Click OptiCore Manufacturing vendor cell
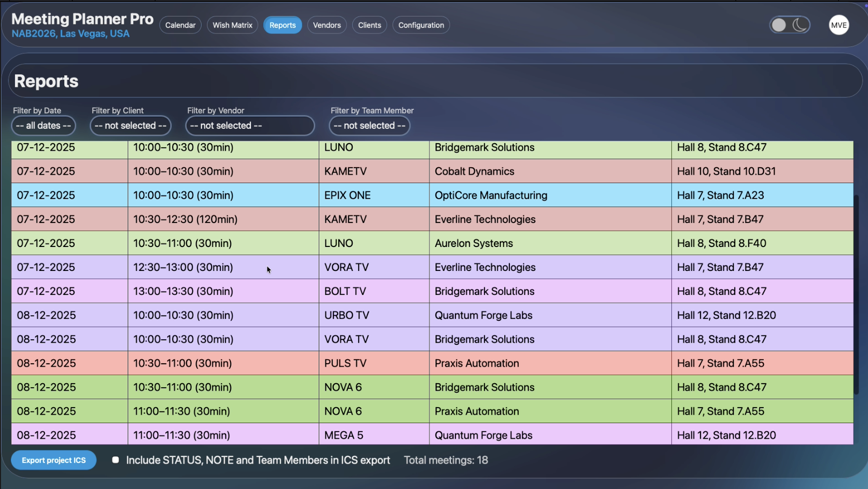Screen dimensions: 868x489 coord(550,195)
